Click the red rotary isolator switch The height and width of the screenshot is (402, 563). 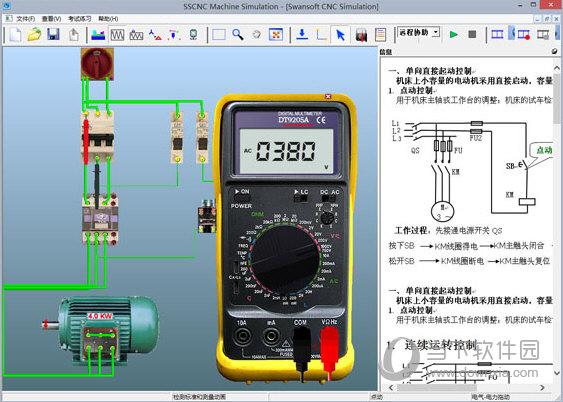97,64
